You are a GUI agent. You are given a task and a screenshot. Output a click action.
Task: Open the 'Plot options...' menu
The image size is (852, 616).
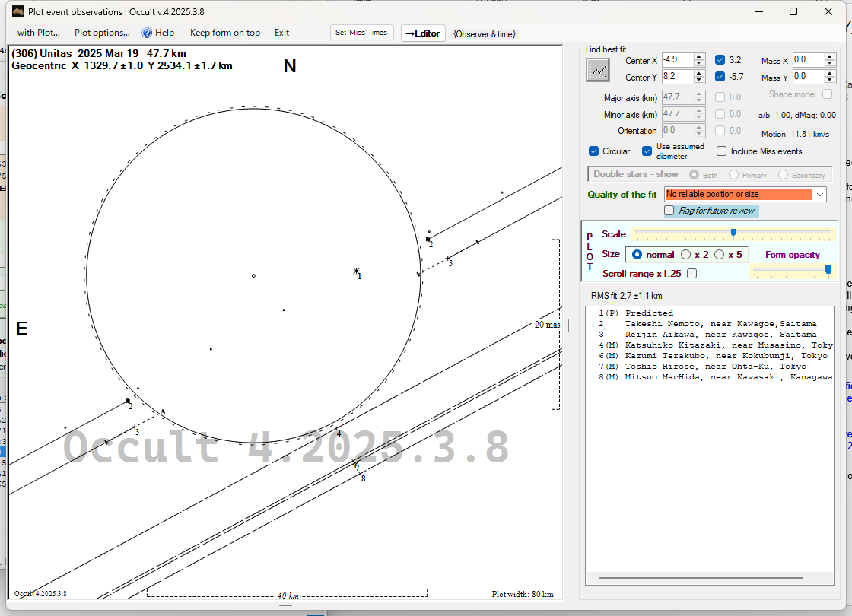coord(102,33)
